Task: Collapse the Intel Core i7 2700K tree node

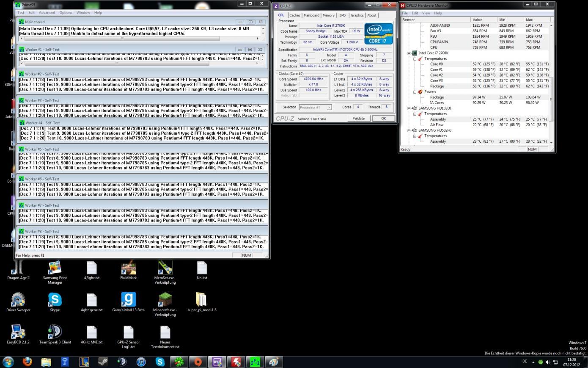Action: coord(409,53)
